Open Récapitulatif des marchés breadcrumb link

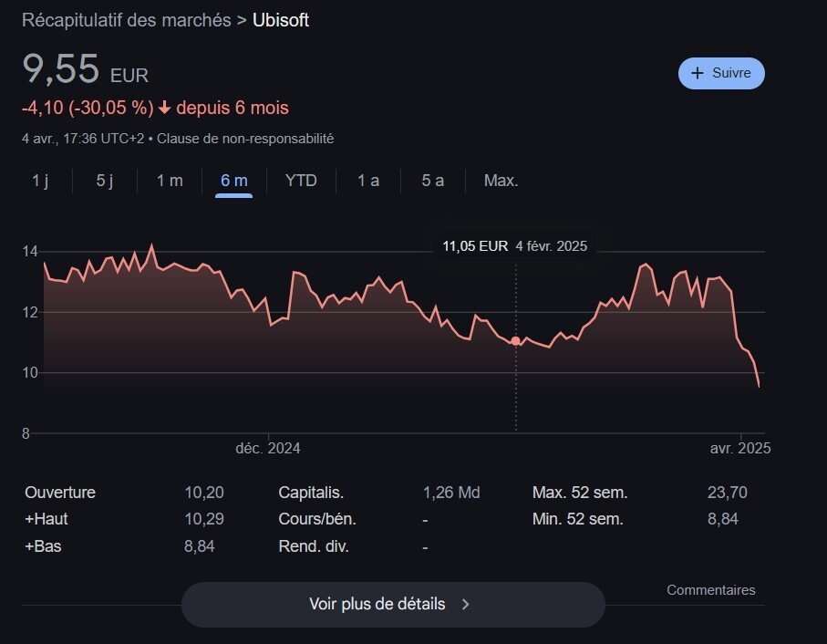pyautogui.click(x=127, y=20)
